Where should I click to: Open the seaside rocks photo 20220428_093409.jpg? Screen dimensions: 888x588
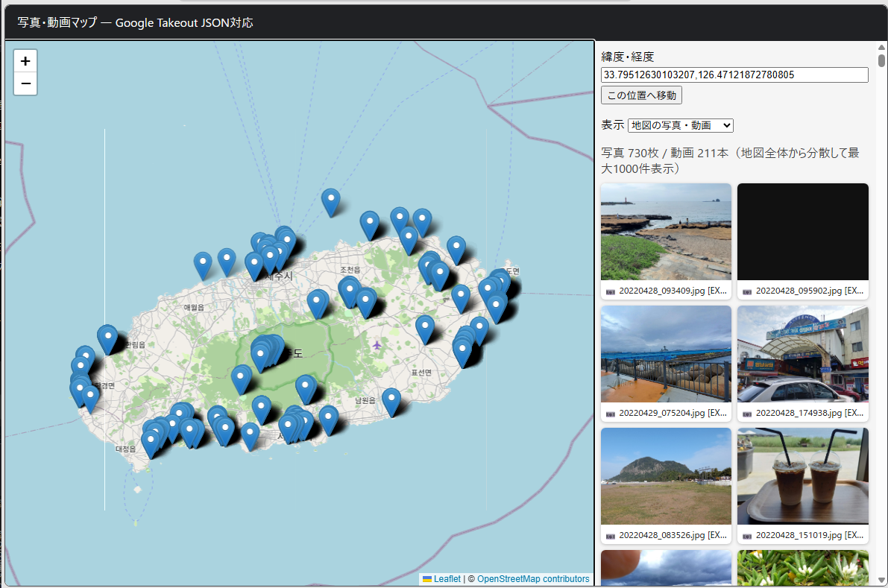pos(666,232)
